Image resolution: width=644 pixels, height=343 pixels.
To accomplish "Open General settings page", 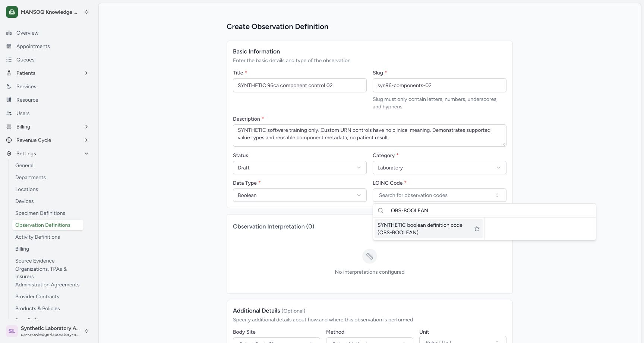I will (24, 165).
